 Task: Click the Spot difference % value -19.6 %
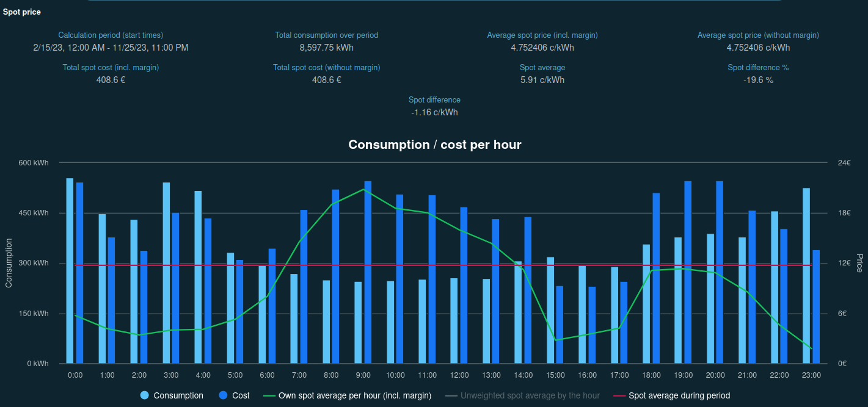(x=758, y=80)
